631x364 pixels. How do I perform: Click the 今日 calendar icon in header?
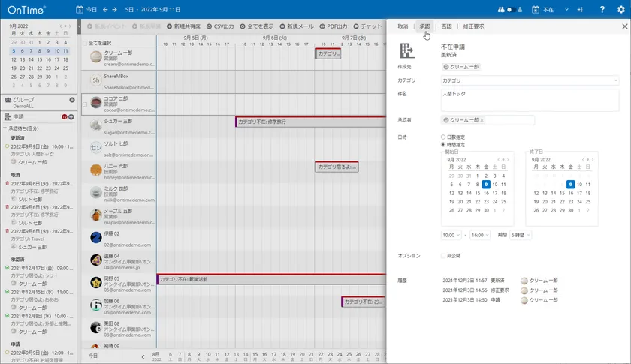[80, 10]
